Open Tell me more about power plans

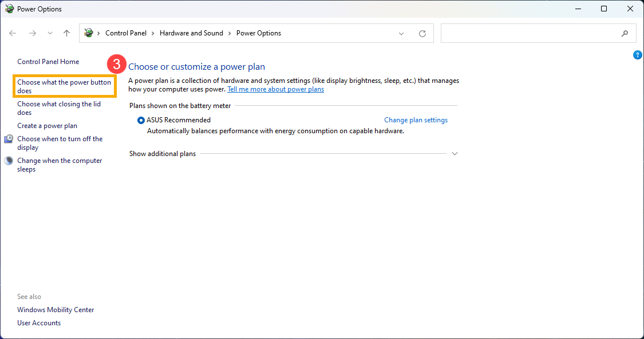275,89
